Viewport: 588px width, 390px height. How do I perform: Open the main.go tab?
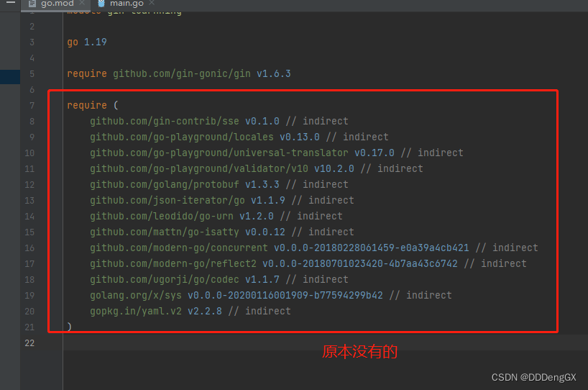(127, 4)
